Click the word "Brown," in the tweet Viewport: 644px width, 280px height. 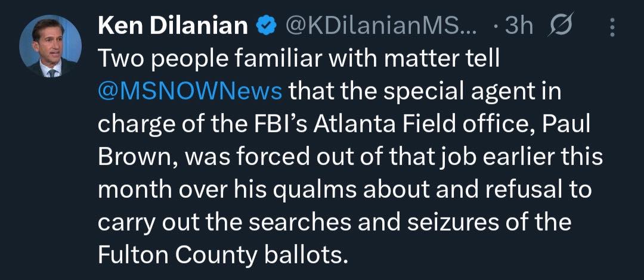[135, 157]
